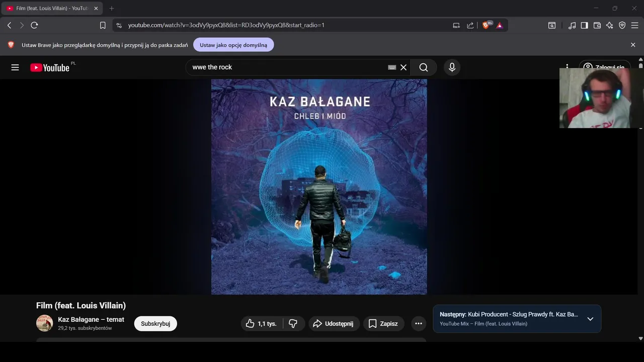Viewport: 644px width, 362px height.
Task: Click the Subskrybuj button
Action: (155, 324)
